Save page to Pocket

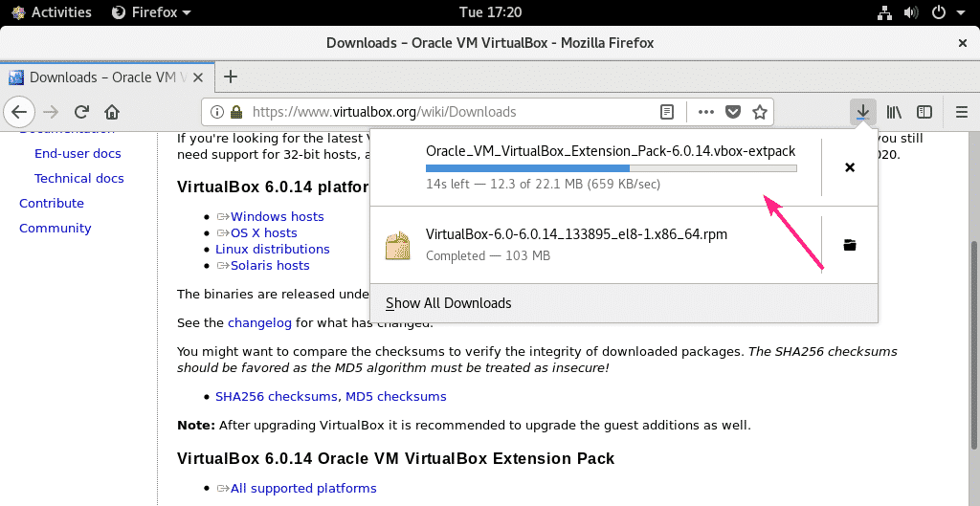733,112
